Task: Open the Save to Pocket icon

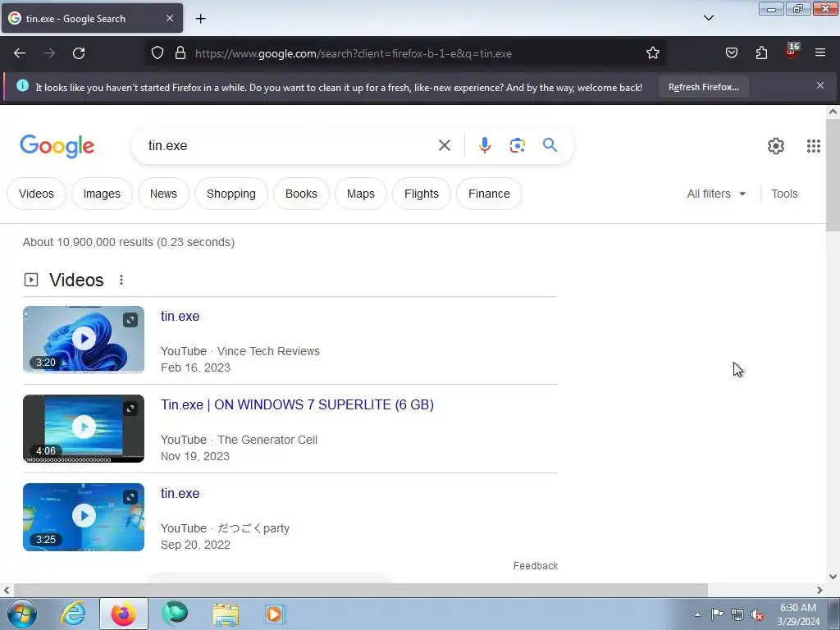Action: point(731,53)
